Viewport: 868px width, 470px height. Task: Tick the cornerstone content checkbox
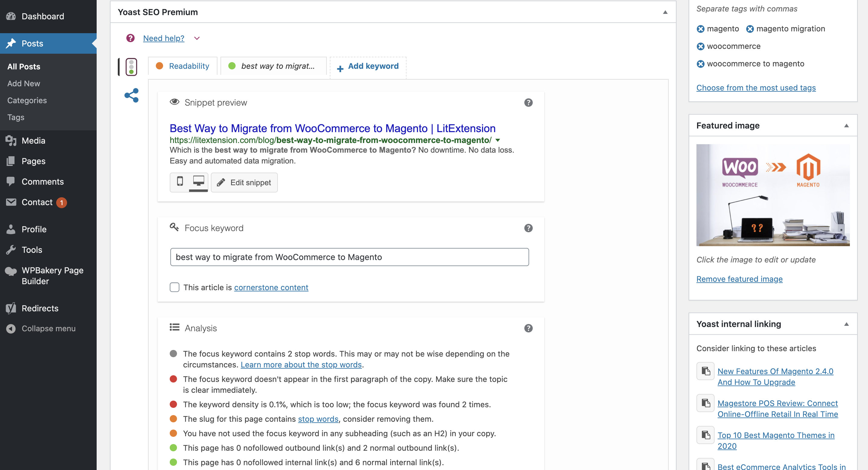[175, 287]
